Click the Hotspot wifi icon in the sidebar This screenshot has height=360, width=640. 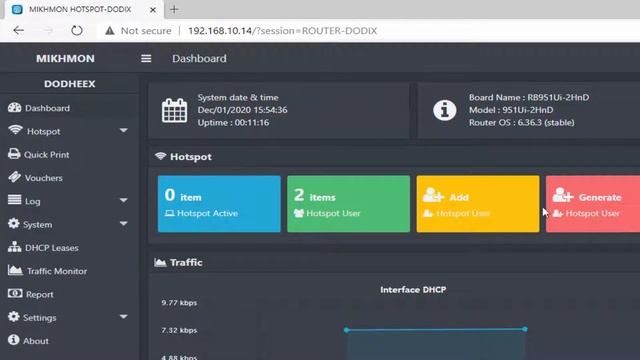[15, 130]
